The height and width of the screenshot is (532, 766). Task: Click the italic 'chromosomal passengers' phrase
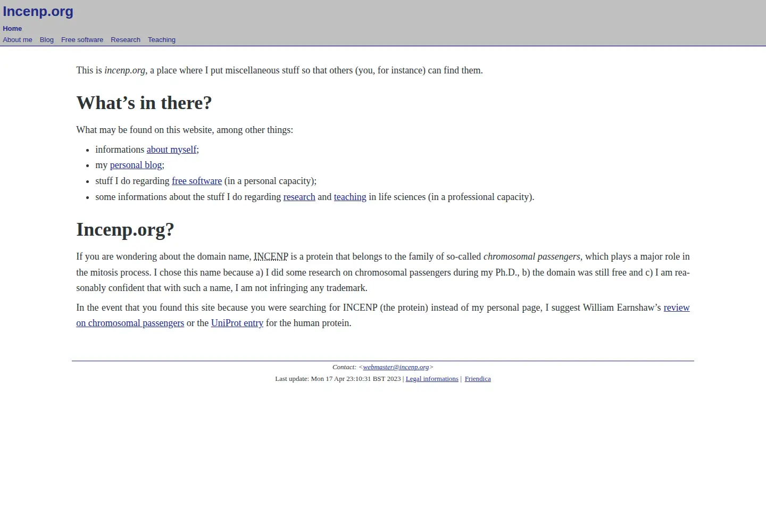coord(531,256)
